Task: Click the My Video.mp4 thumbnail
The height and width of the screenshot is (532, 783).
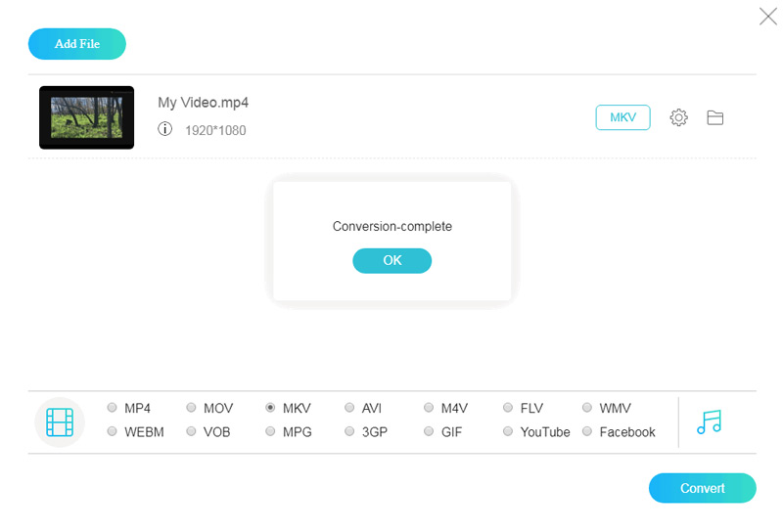Action: coord(86,117)
